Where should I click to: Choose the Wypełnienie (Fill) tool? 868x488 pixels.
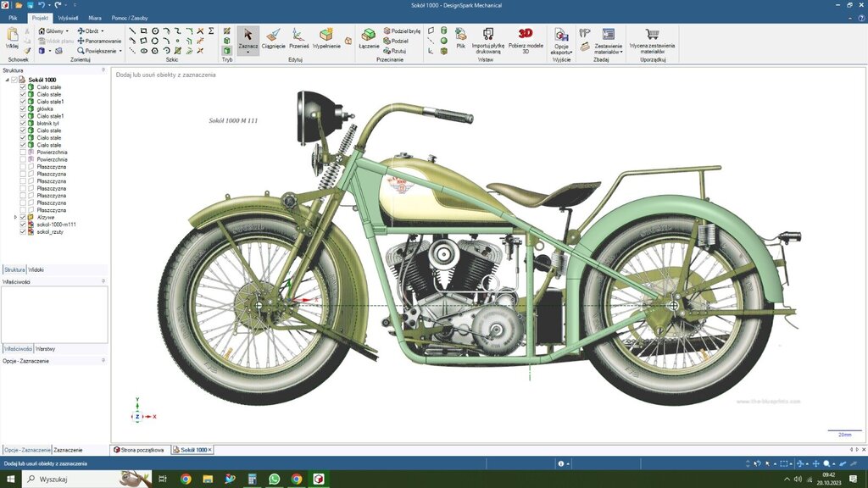(x=326, y=38)
